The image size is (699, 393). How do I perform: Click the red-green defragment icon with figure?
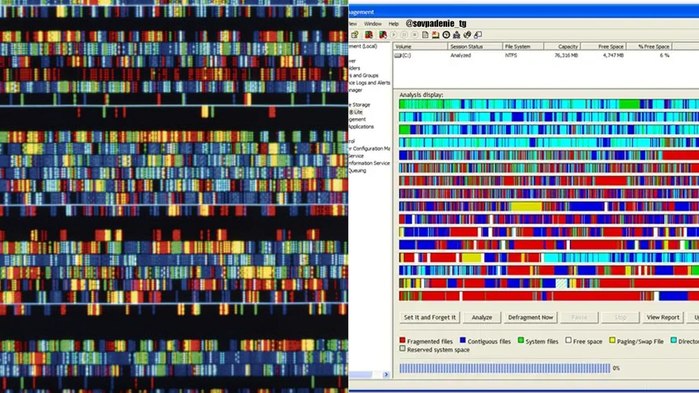pyautogui.click(x=382, y=35)
